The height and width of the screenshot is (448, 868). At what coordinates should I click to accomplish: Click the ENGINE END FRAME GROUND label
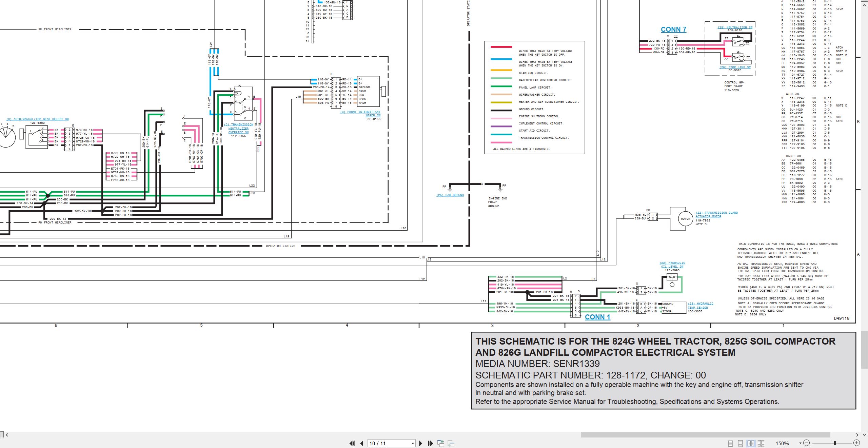(x=497, y=202)
